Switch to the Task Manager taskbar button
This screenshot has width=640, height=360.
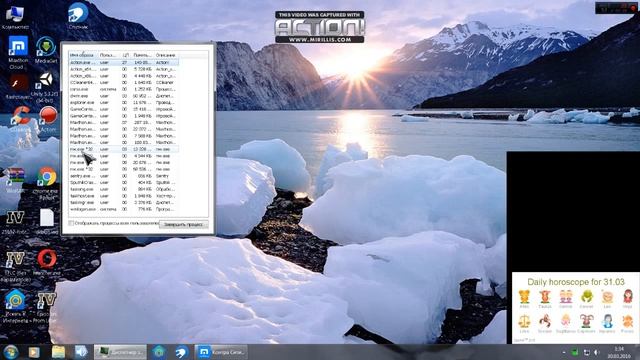120,352
